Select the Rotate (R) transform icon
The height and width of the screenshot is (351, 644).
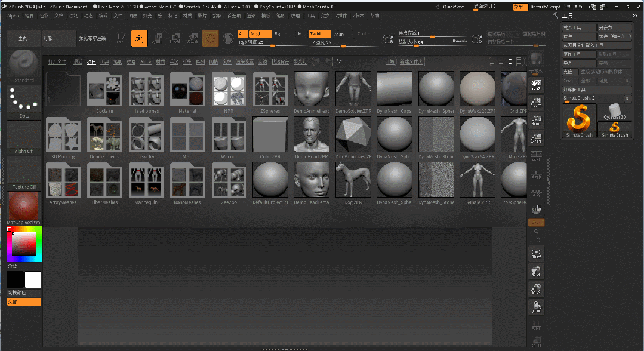click(193, 39)
